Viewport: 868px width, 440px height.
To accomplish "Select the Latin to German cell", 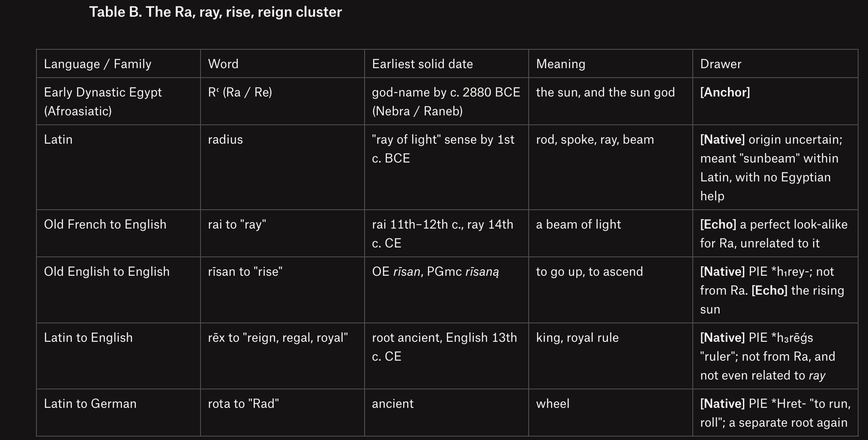I will pos(119,413).
